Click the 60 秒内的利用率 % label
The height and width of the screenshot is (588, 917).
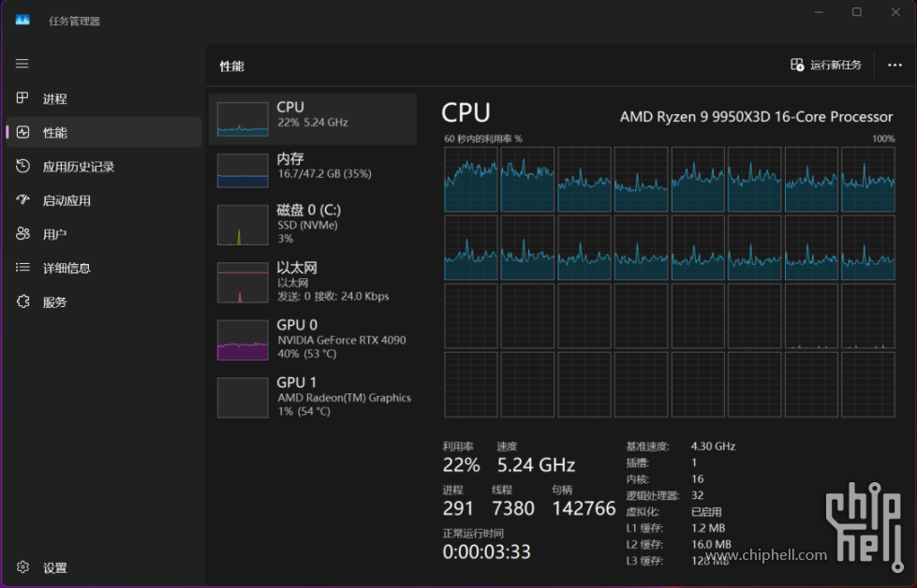coord(483,140)
